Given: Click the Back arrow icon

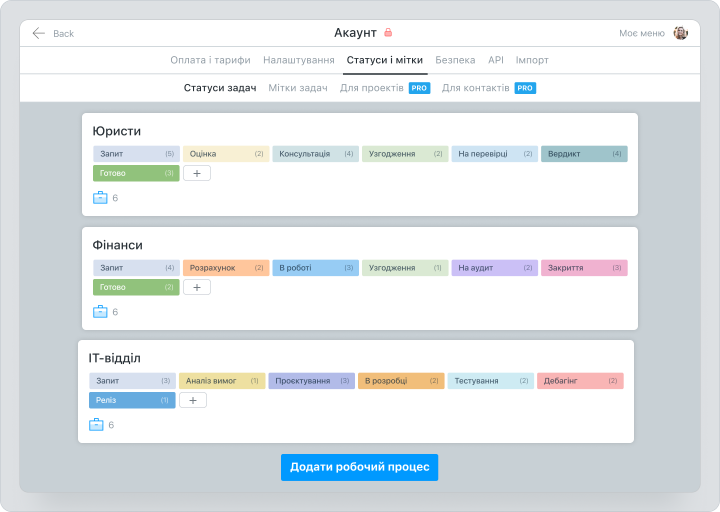Looking at the screenshot, I should click(x=39, y=33).
